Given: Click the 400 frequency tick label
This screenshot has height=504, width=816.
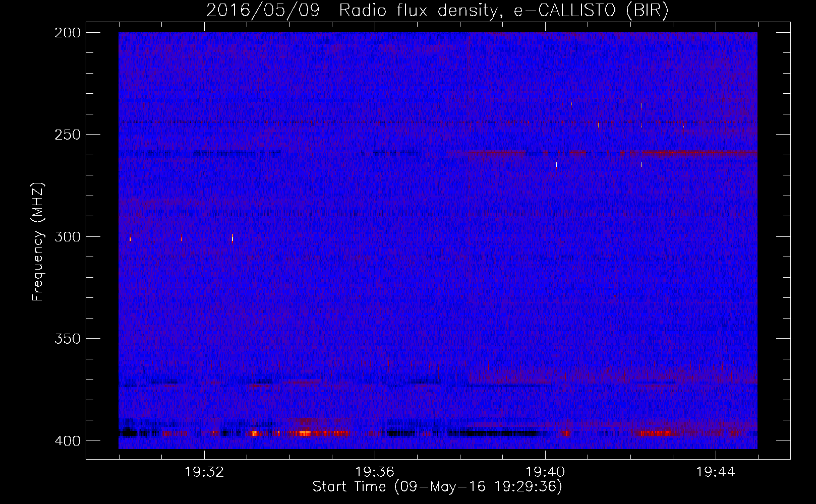Looking at the screenshot, I should tap(68, 441).
